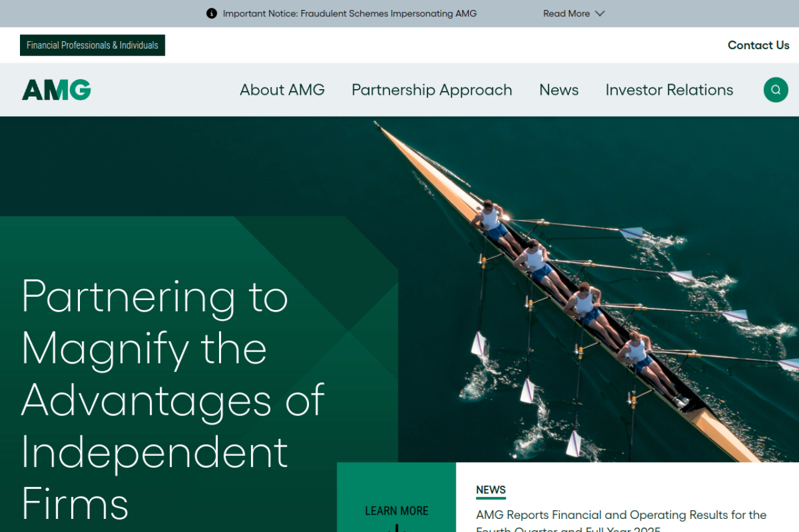Open the About AMG menu
799x532 pixels.
coord(282,90)
